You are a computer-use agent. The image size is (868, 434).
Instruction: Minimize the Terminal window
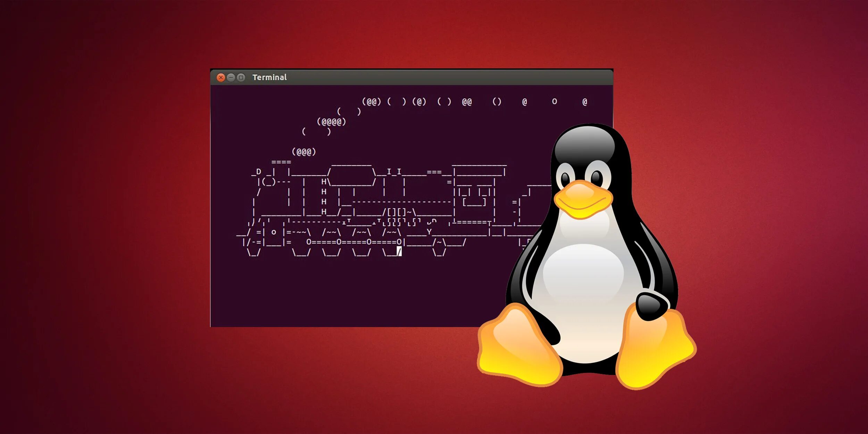[x=231, y=77]
